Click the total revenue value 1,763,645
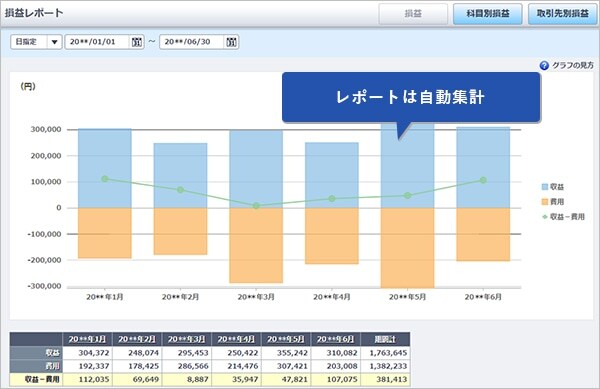 (388, 353)
